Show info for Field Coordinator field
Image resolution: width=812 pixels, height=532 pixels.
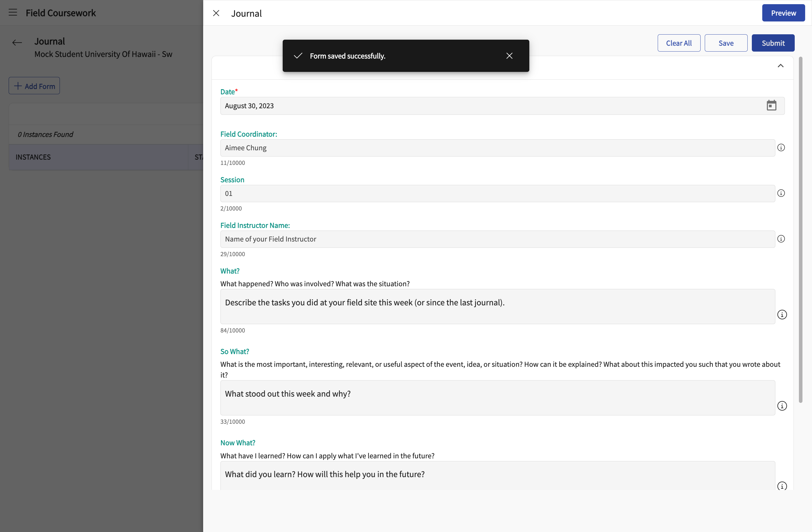click(x=781, y=148)
